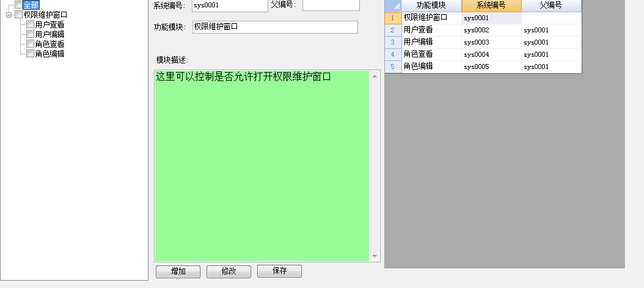The height and width of the screenshot is (288, 644).
Task: Click 权限维护窗口 cell in grid
Action: click(x=431, y=18)
